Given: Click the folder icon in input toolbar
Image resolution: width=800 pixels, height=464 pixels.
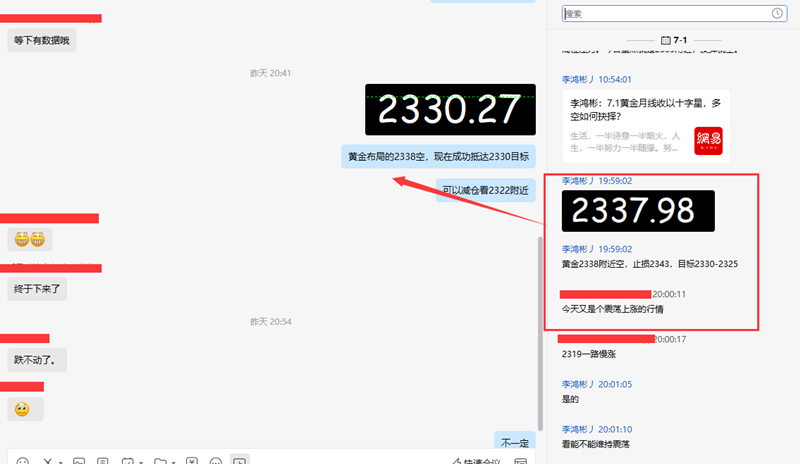Looking at the screenshot, I should coord(160,460).
